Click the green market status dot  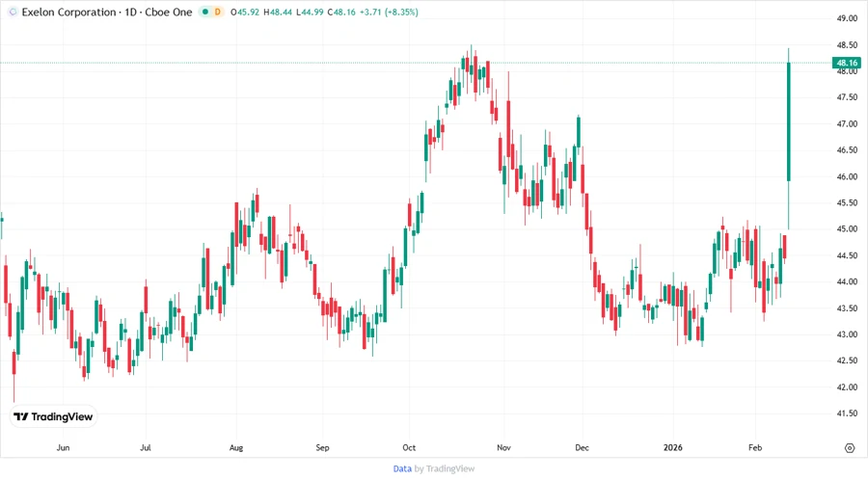(205, 13)
